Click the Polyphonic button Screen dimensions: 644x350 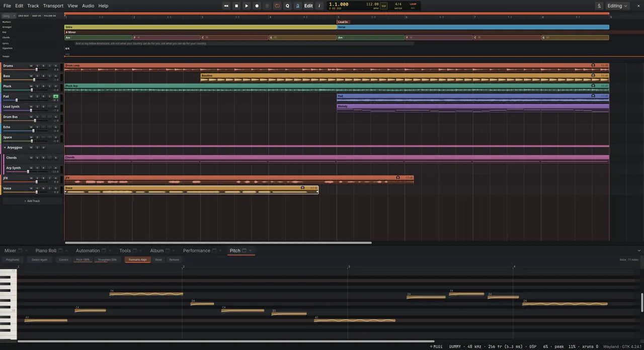(13, 260)
